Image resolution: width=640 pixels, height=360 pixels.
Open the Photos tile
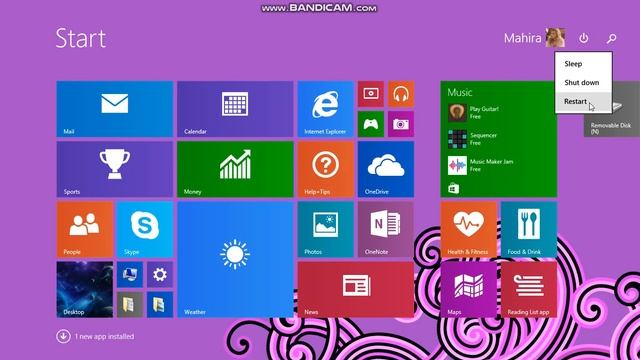coord(326,229)
